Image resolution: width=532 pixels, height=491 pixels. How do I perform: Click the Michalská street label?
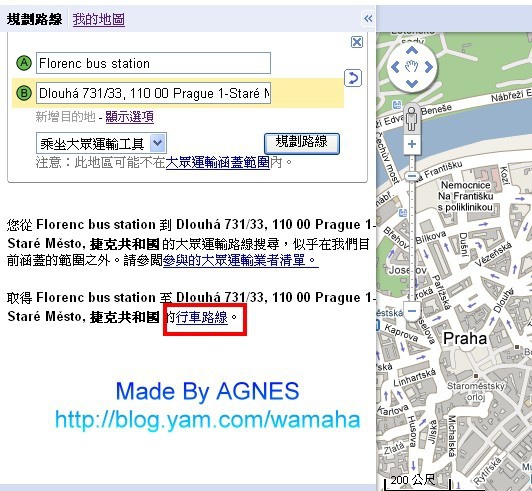click(452, 436)
